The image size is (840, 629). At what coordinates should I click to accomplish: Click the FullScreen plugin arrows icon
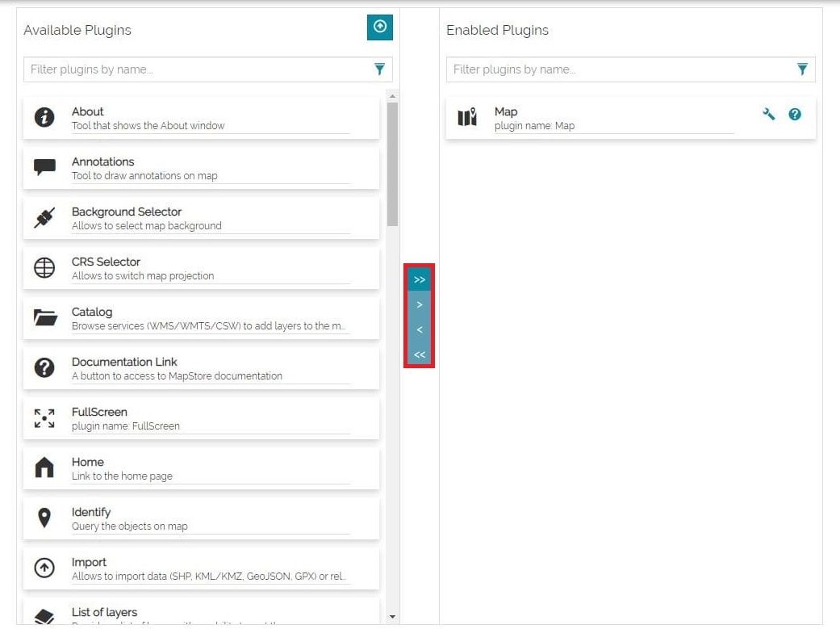pyautogui.click(x=44, y=418)
